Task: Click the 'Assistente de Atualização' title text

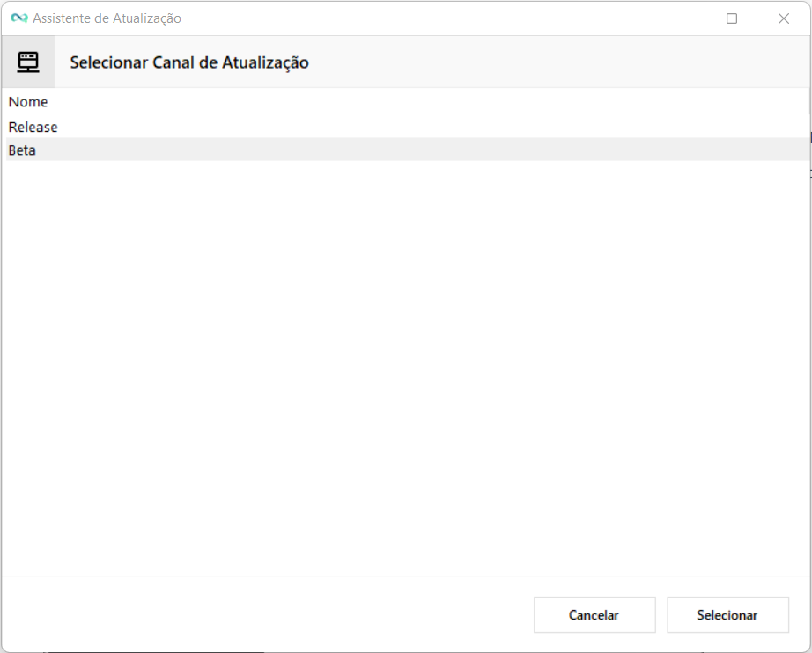Action: click(x=107, y=18)
